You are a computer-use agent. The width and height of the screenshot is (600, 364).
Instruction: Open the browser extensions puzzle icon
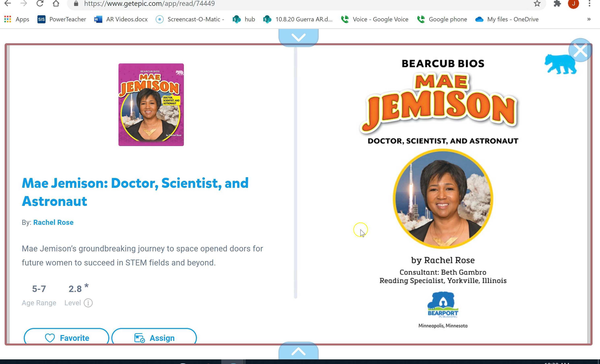[557, 3]
